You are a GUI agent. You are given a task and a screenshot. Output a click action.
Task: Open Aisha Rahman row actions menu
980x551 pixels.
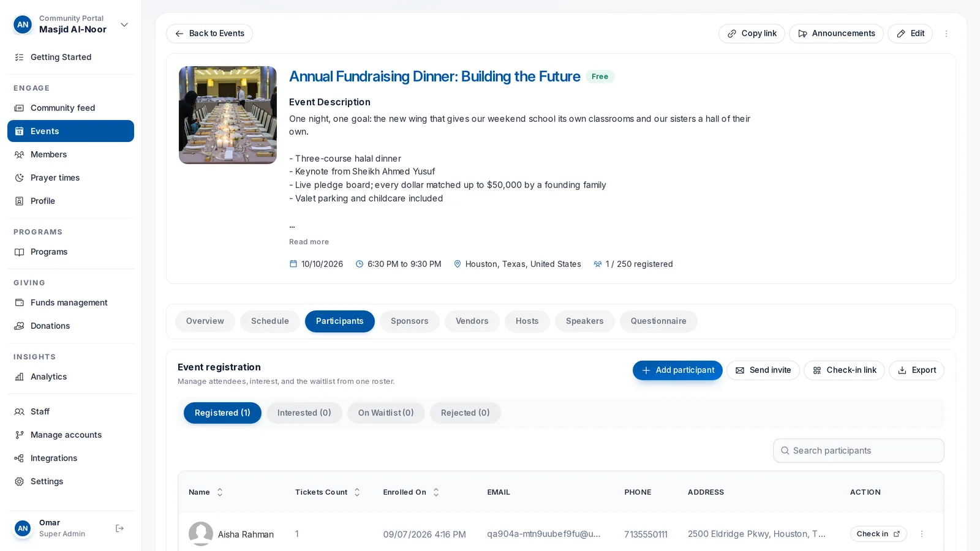(922, 534)
